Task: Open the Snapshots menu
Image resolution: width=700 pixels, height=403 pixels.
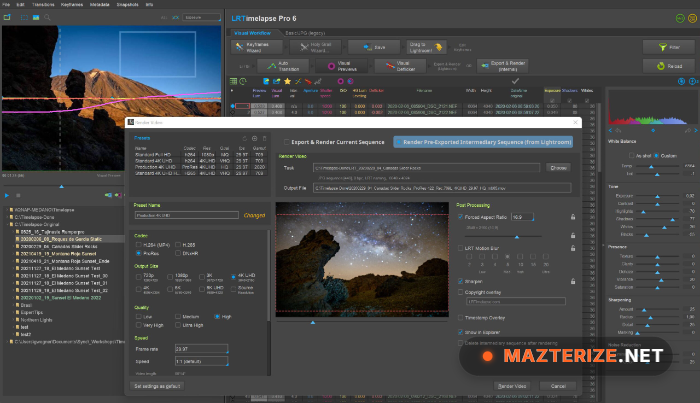Action: pos(128,4)
